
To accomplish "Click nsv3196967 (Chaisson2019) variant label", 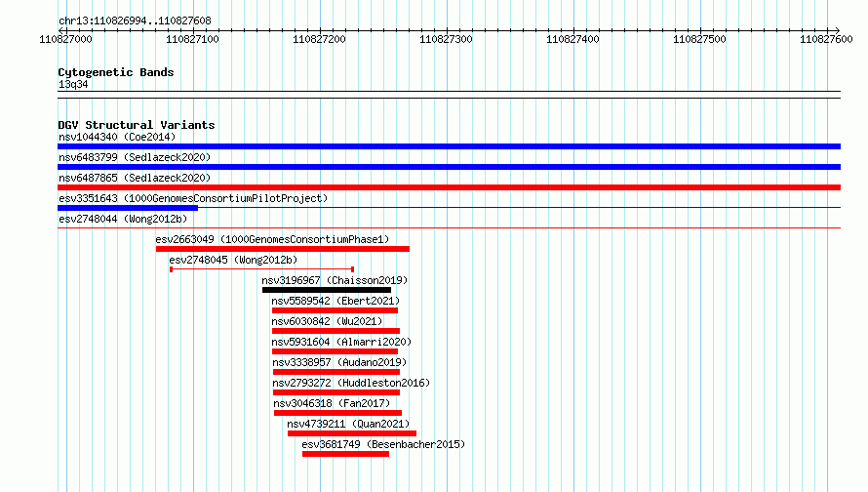I will tap(335, 280).
